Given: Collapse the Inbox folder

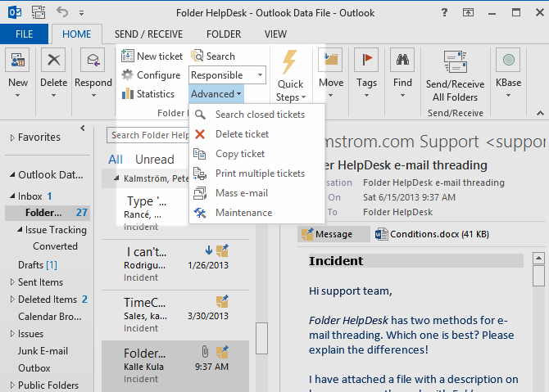Looking at the screenshot, I should pos(12,196).
